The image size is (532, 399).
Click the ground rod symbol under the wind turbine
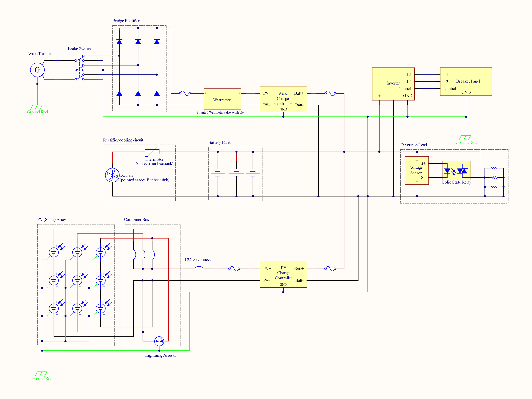[37, 107]
